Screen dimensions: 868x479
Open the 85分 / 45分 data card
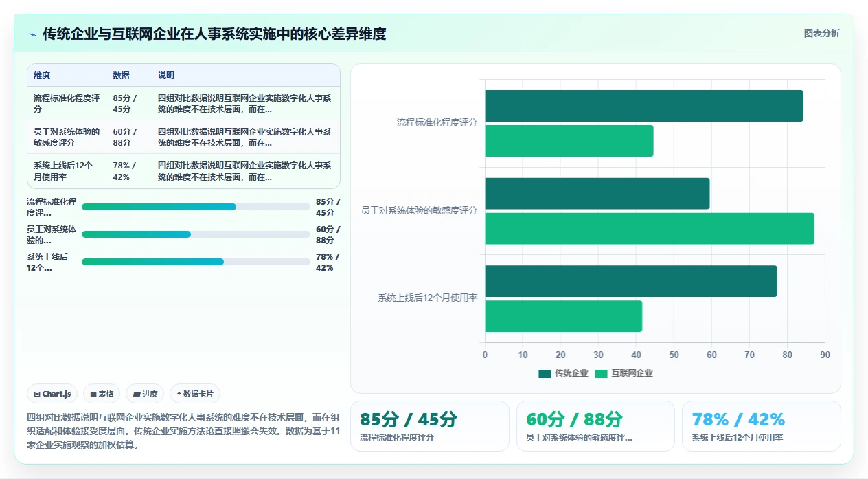pyautogui.click(x=430, y=426)
